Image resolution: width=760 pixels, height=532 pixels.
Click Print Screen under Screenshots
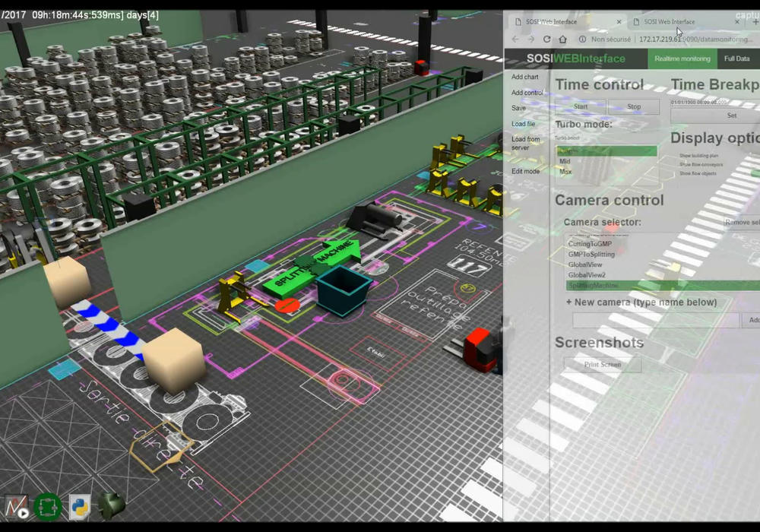603,365
